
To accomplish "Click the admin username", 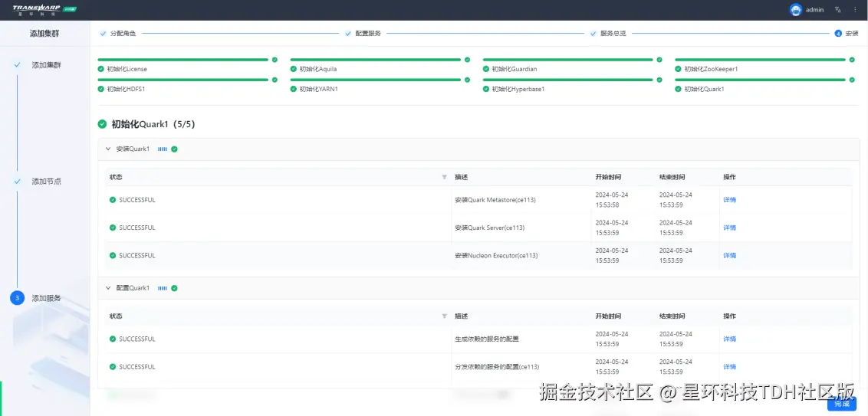I will coord(815,10).
